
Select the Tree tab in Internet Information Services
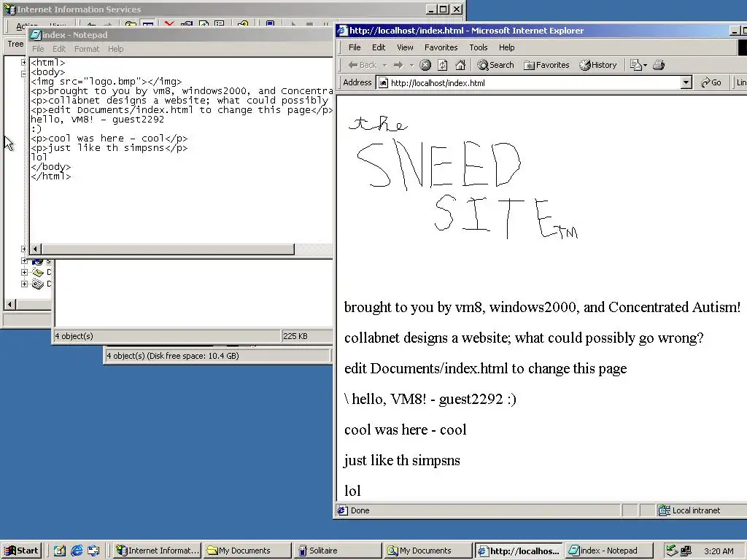[x=15, y=44]
